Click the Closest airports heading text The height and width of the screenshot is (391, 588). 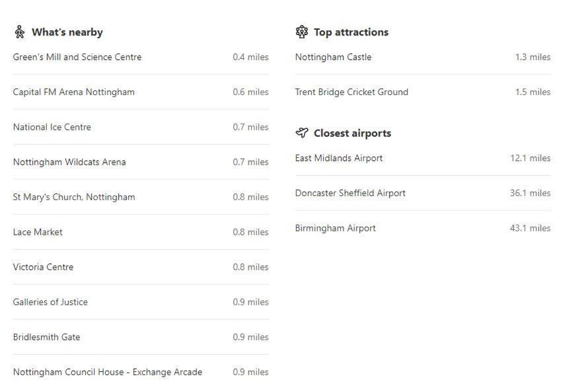[353, 133]
